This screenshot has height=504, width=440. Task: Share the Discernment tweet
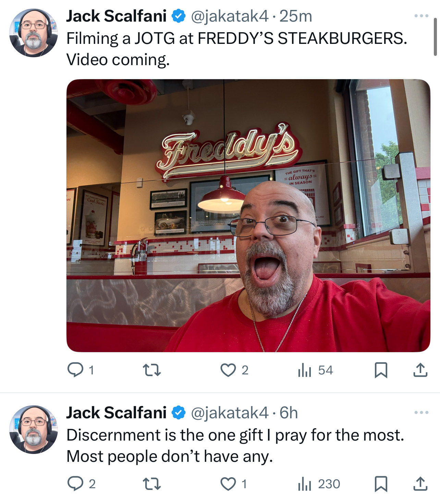[420, 484]
